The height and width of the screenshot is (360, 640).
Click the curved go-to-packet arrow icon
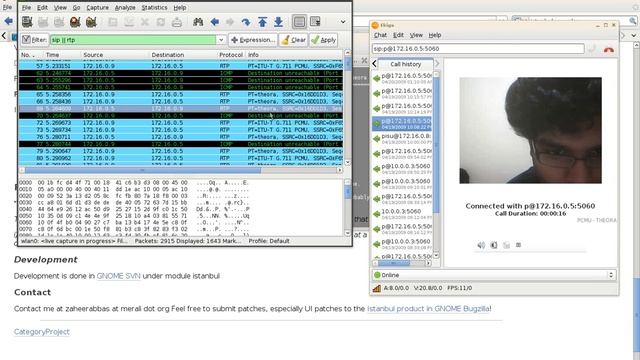point(246,22)
